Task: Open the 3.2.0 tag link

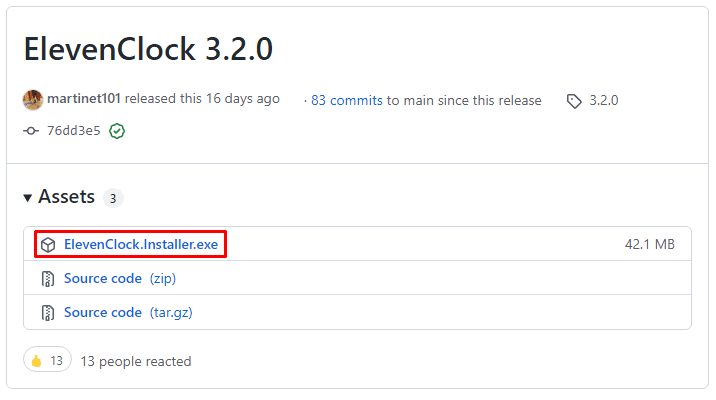Action: coord(604,100)
